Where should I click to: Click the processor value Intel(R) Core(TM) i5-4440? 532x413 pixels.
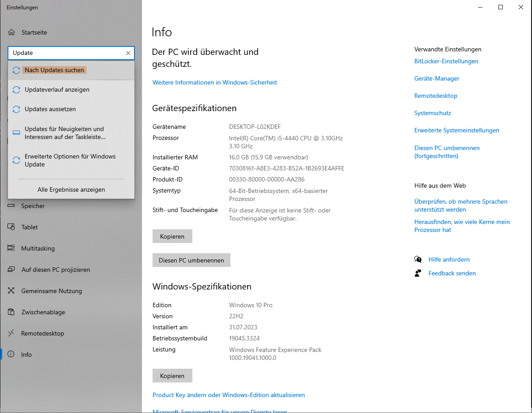286,142
